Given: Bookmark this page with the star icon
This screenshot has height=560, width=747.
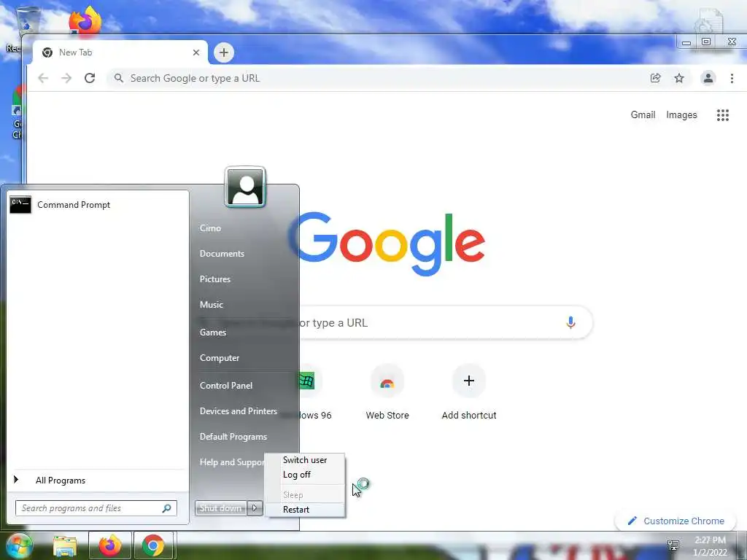Looking at the screenshot, I should 679,78.
